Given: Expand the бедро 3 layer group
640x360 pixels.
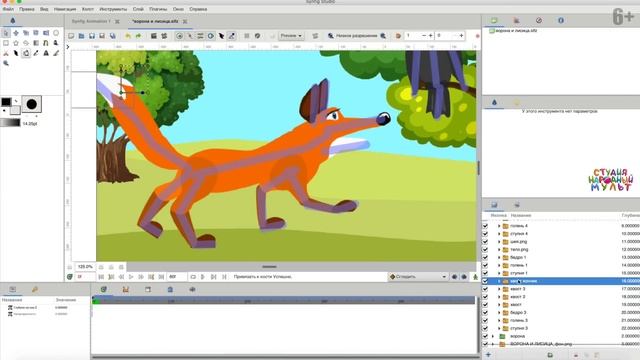Looking at the screenshot, I should point(499,313).
